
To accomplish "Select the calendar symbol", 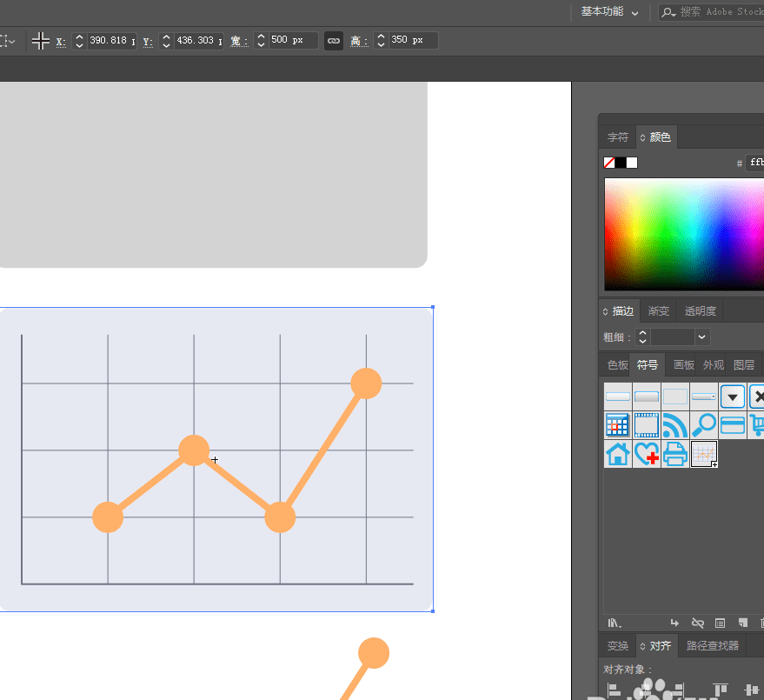I will 618,425.
